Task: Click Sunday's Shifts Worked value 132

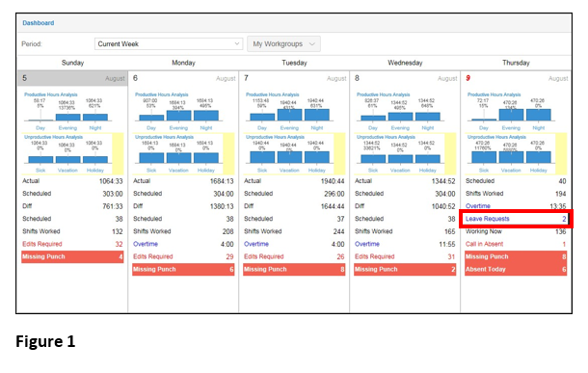Action: (118, 231)
